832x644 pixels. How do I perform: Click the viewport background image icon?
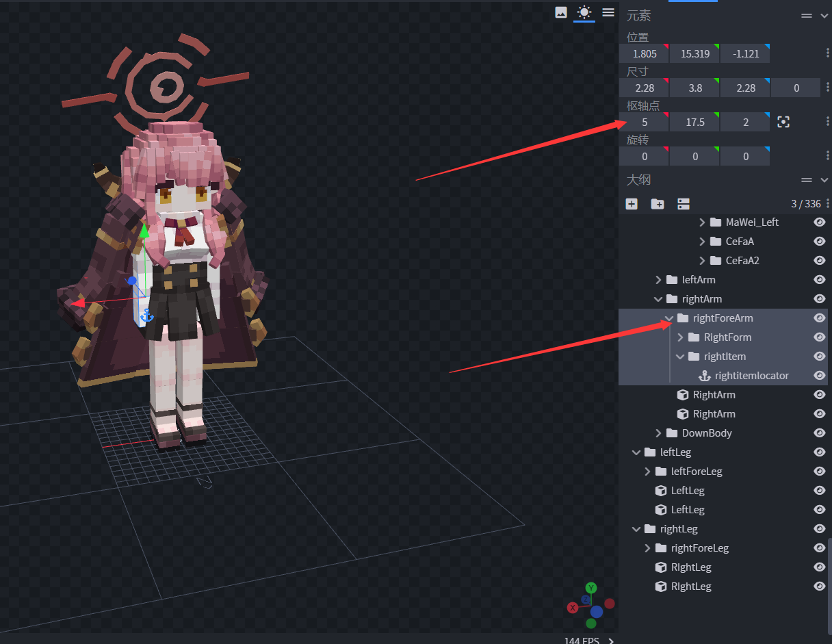tap(561, 12)
